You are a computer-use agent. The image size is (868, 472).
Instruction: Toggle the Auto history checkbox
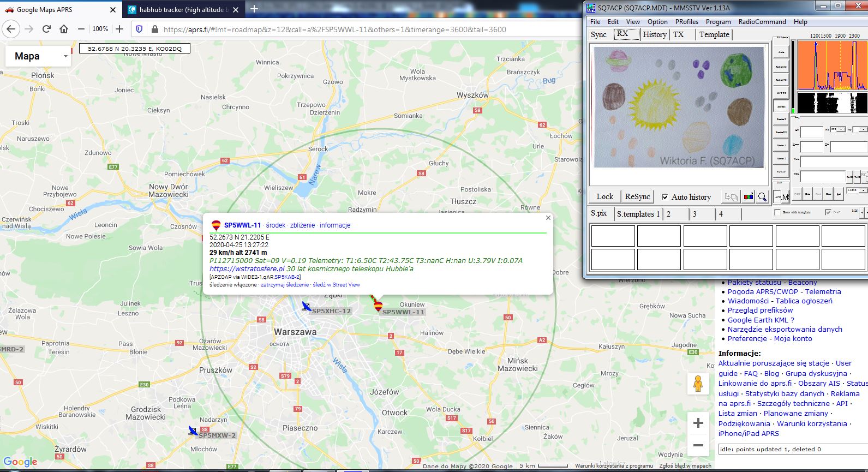pos(665,197)
